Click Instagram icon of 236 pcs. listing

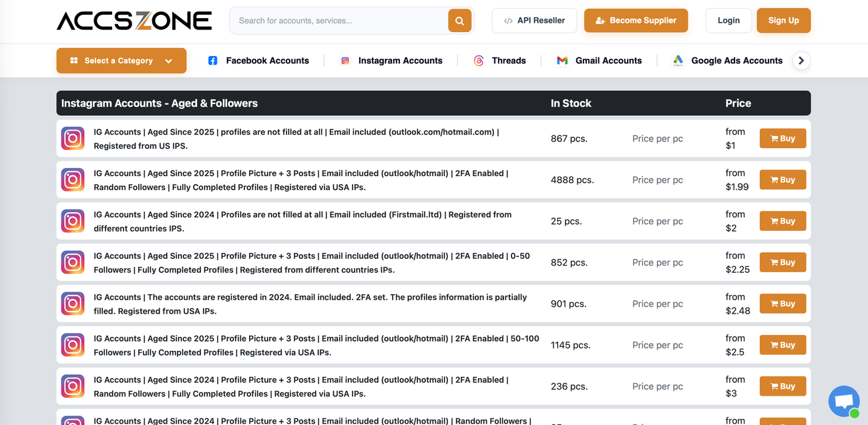tap(73, 387)
